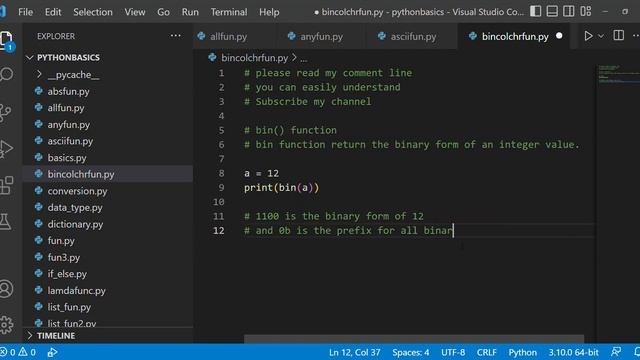This screenshot has width=640, height=360.
Task: Split the editor to the right
Action: [x=618, y=36]
